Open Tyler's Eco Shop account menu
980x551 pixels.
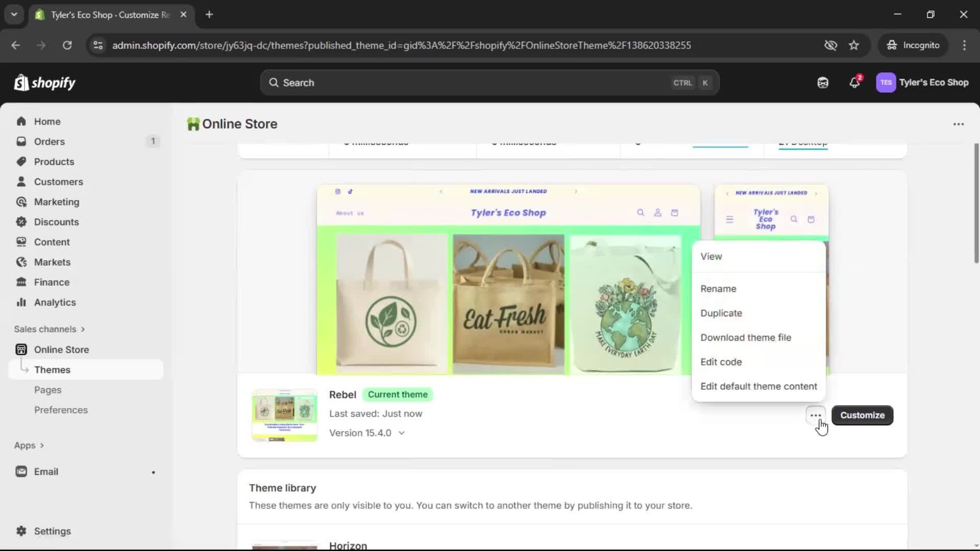[x=922, y=83]
